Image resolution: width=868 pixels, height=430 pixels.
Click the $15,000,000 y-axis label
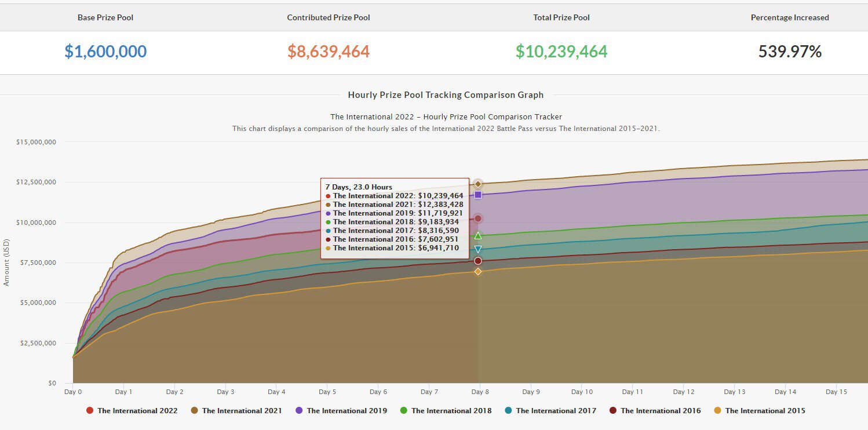(x=37, y=142)
